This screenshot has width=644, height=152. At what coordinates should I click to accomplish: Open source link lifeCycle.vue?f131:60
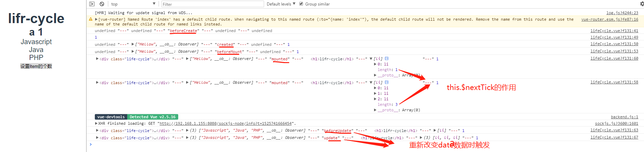coord(614,58)
